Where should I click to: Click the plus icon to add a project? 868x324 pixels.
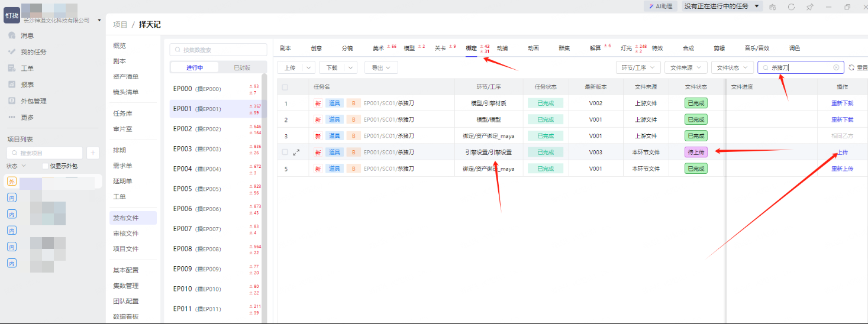point(93,153)
